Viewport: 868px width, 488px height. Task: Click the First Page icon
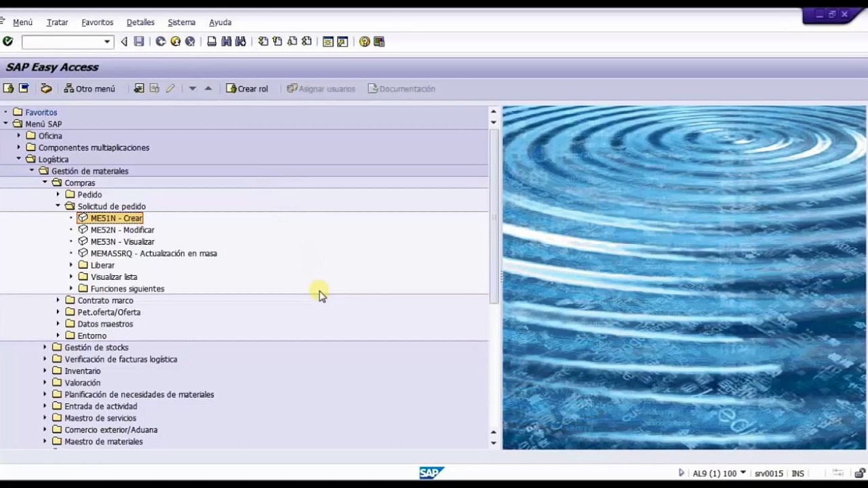click(x=263, y=41)
